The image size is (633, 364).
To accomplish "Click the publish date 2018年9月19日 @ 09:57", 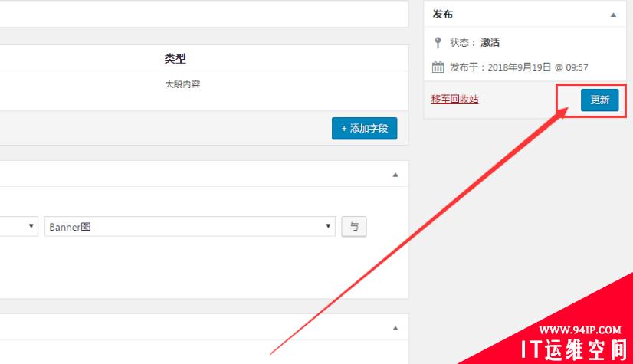I will [538, 67].
